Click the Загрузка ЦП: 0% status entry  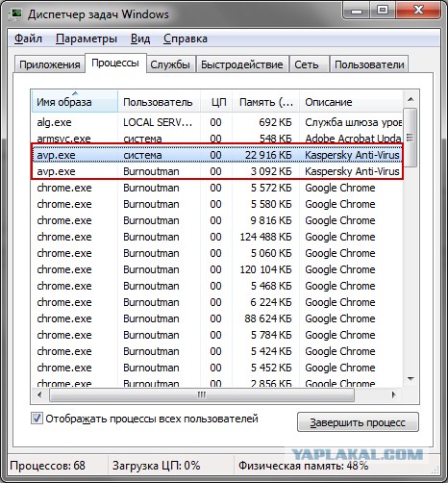pos(156,466)
